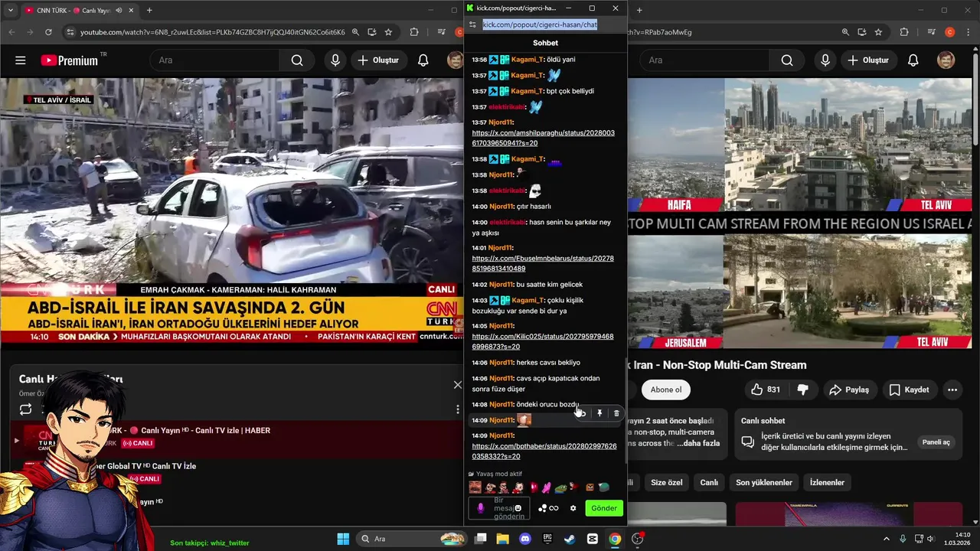Viewport: 980px width, 551px height.
Task: Search box in right YouTube window
Action: (704, 60)
